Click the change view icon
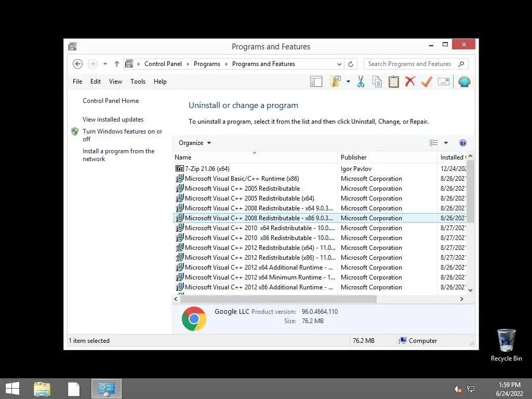The width and height of the screenshot is (532, 399). click(433, 143)
